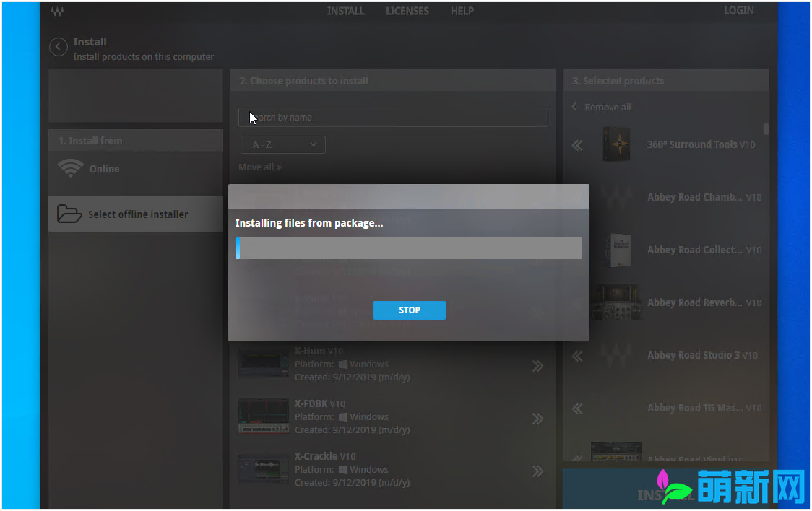Click the X-FDBK product thumbnail
812x511 pixels.
(264, 415)
